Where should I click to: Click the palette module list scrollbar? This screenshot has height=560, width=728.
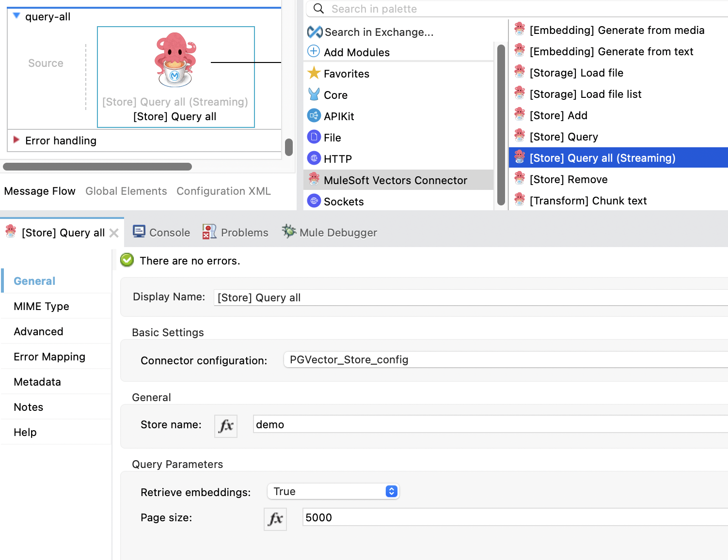point(501,125)
